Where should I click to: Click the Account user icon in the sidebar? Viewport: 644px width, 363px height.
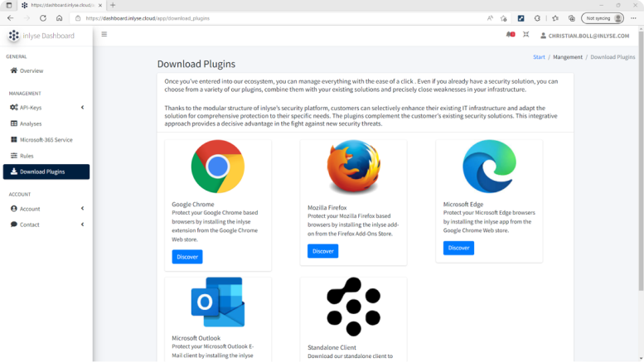(14, 209)
